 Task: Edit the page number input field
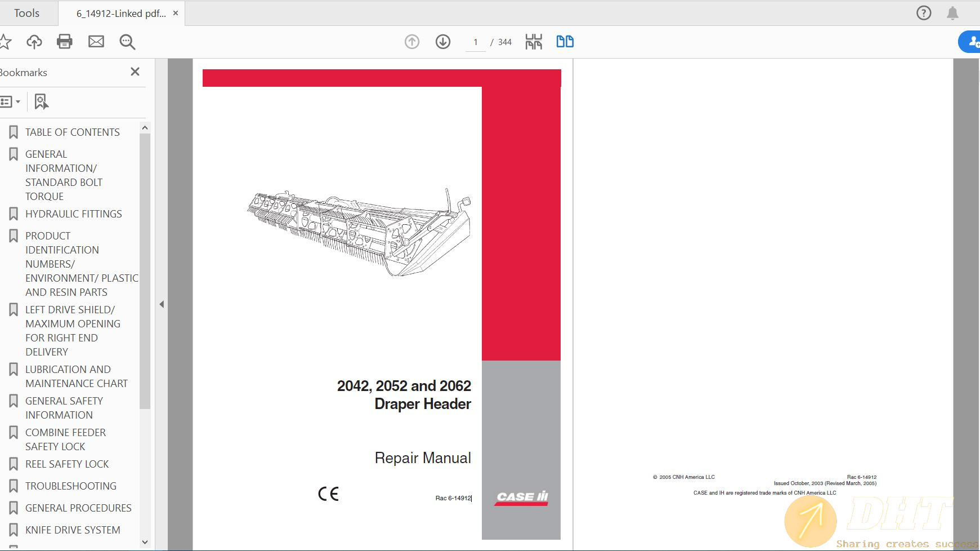coord(476,41)
